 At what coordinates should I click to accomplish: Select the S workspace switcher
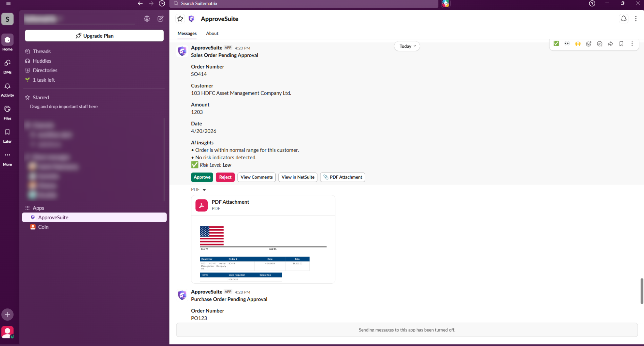[x=7, y=19]
